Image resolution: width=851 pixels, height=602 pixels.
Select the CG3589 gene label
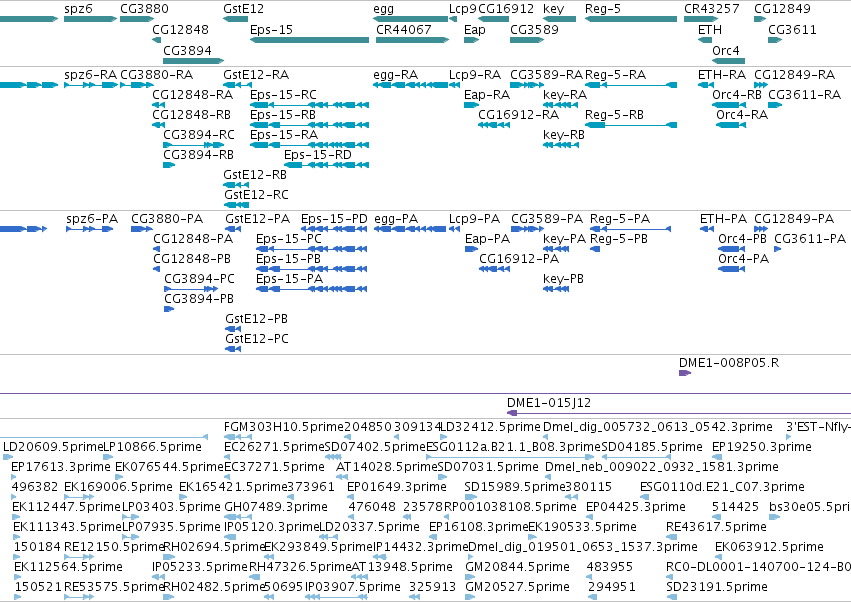point(535,30)
